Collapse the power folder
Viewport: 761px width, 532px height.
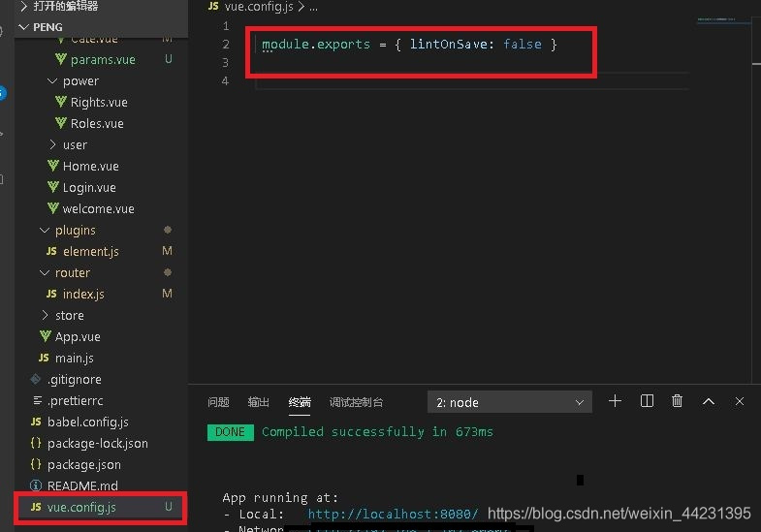pyautogui.click(x=80, y=80)
